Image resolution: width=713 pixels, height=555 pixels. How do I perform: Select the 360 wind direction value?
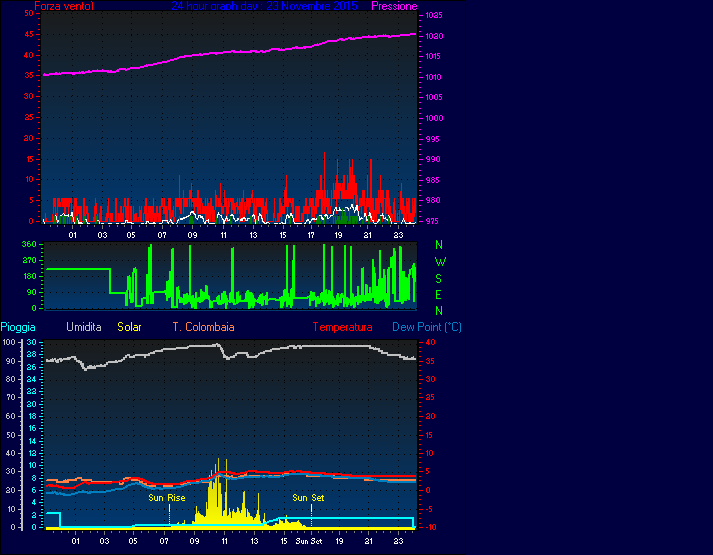pos(29,244)
